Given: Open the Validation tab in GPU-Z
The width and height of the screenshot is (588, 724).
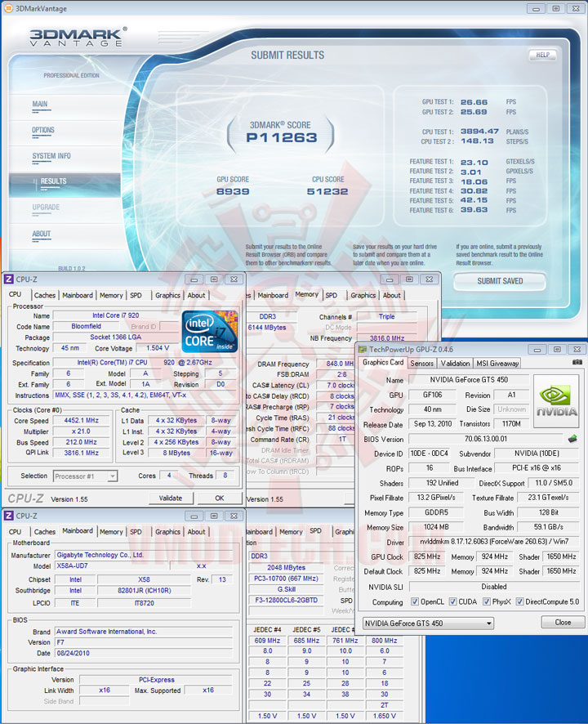Looking at the screenshot, I should tap(455, 364).
